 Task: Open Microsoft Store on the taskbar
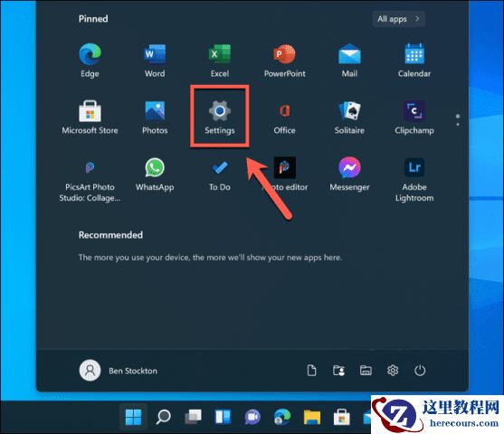click(x=342, y=417)
